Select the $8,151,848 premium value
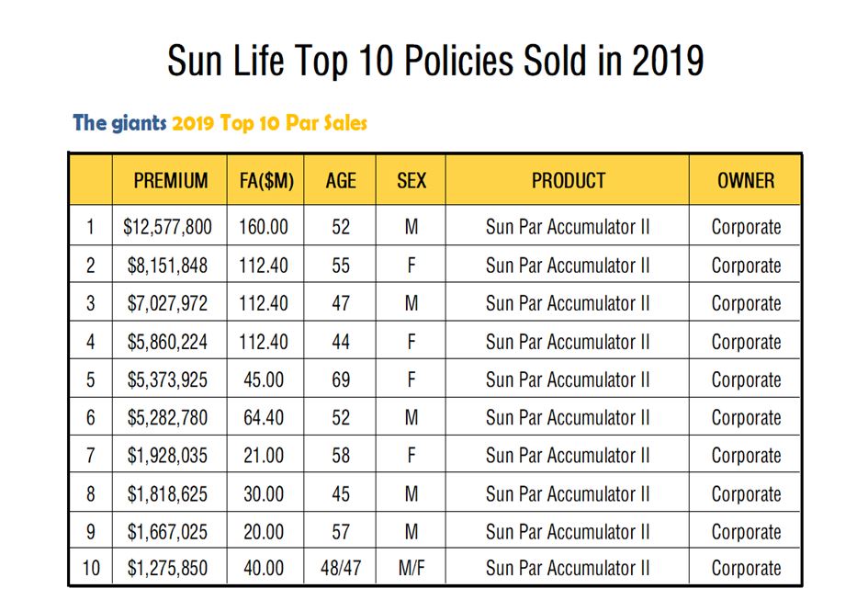Screen dimensions: 868x600 [x=167, y=266]
